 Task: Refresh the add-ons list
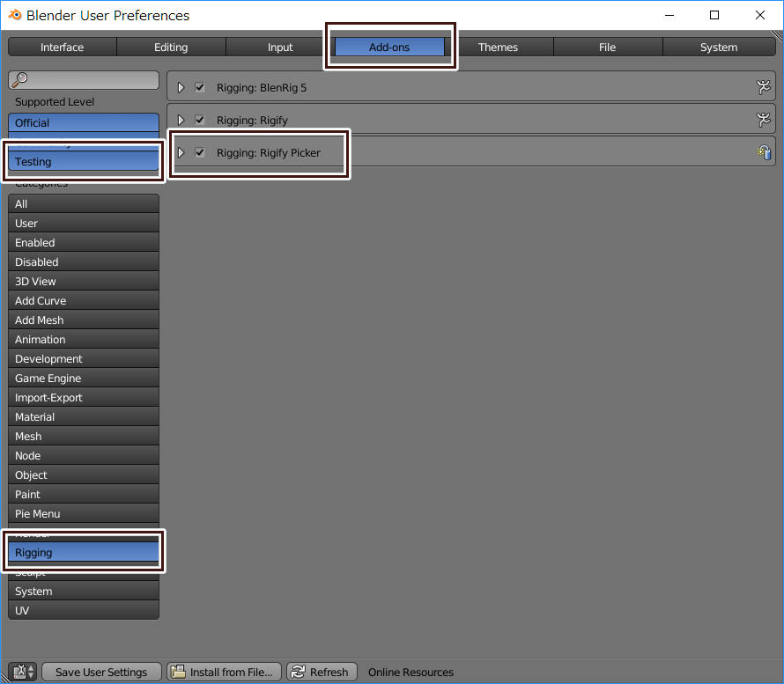pyautogui.click(x=322, y=672)
